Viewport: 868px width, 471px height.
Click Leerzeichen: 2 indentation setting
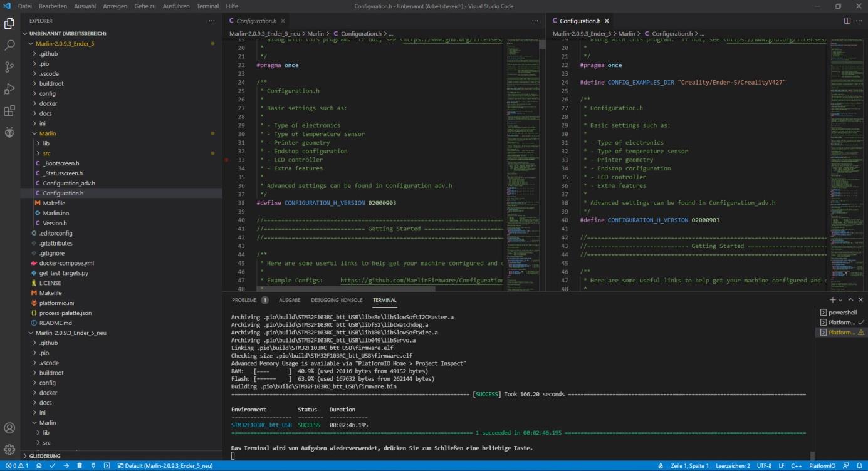click(733, 466)
